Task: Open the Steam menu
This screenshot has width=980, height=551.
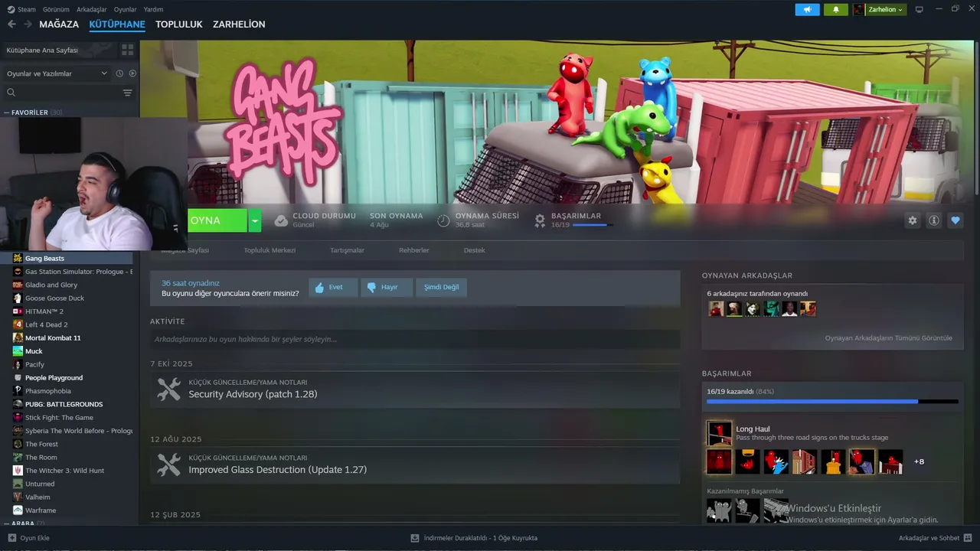Action: point(27,9)
